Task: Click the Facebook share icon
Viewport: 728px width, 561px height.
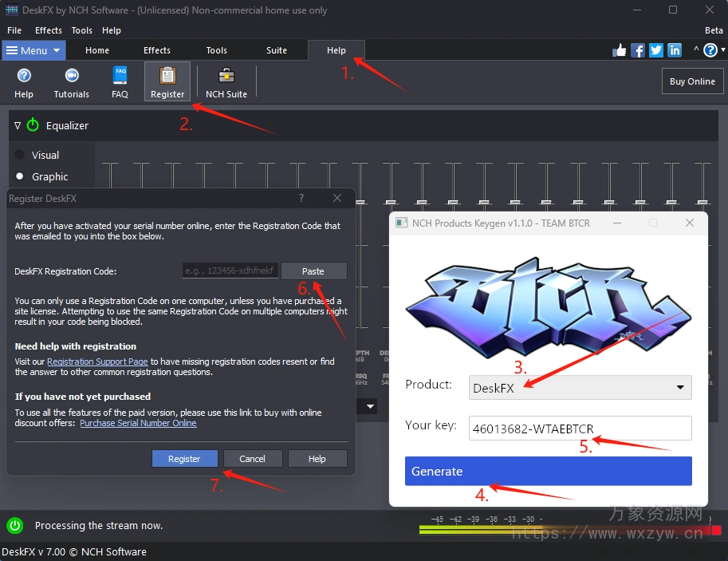Action: (638, 50)
